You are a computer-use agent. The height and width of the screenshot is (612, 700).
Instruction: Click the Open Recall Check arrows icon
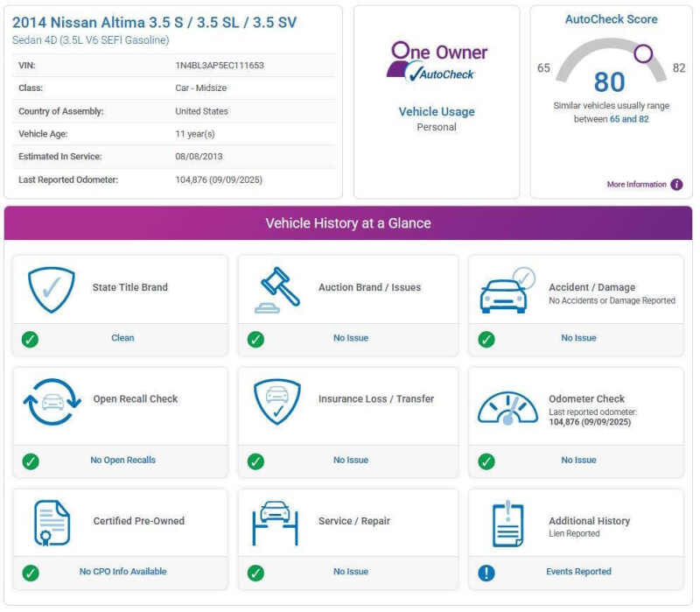tap(52, 402)
